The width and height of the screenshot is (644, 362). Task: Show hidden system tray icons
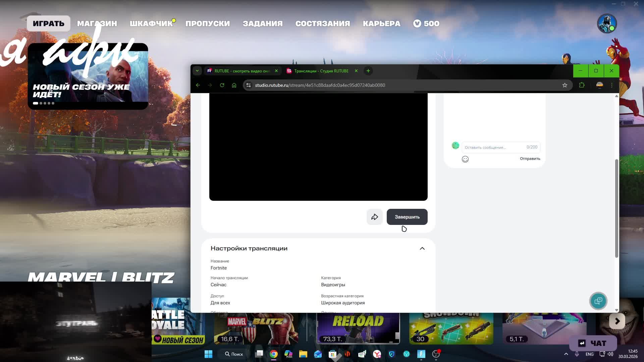click(566, 354)
